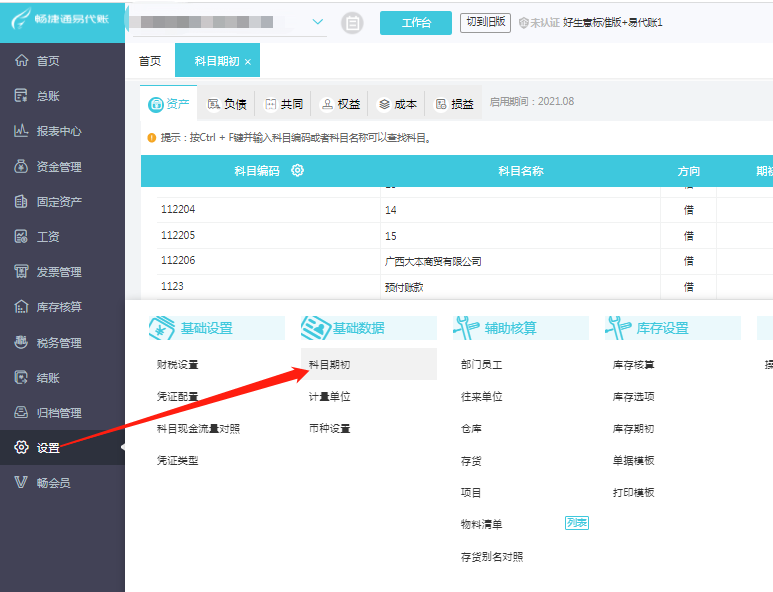Open 计量单位 under 基础数据

[329, 396]
